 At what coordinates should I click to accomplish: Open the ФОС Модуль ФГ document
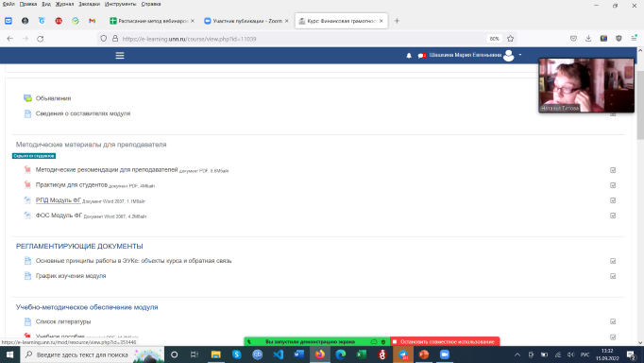tap(59, 215)
